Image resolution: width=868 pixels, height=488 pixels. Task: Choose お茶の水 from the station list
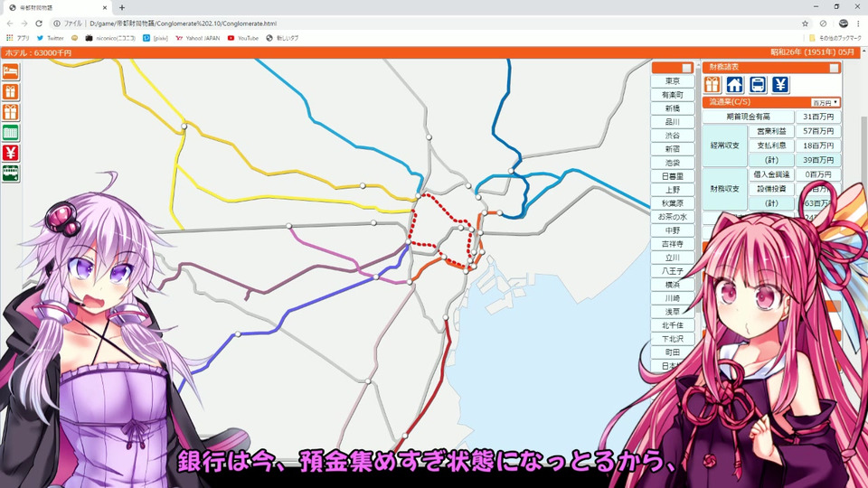point(673,217)
